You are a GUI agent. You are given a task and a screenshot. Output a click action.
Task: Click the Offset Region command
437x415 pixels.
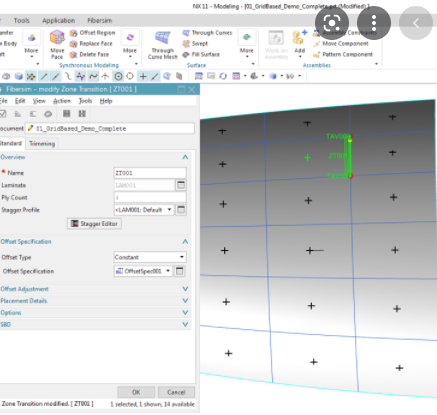[92, 33]
